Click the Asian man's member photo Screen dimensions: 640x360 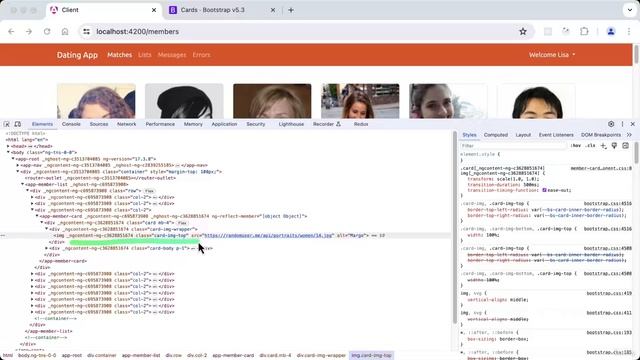(x=536, y=101)
